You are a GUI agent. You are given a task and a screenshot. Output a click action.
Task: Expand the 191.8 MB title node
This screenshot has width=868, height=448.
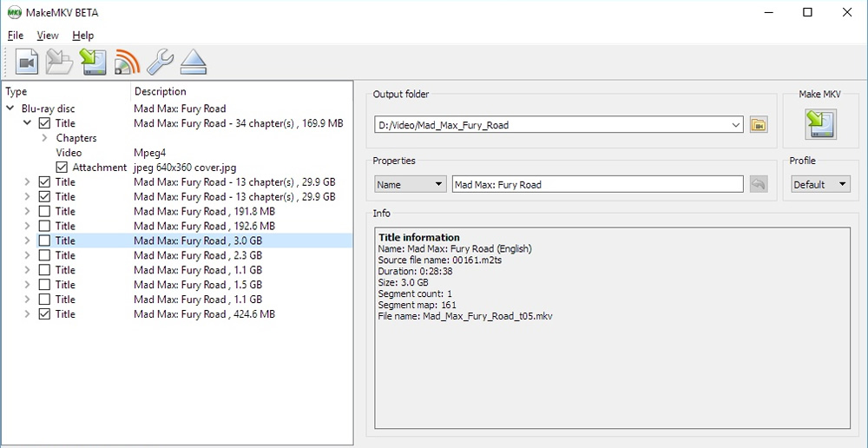click(27, 211)
